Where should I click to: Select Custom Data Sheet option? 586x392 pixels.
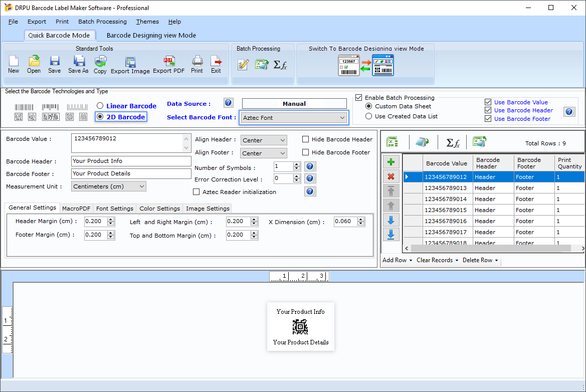(368, 106)
